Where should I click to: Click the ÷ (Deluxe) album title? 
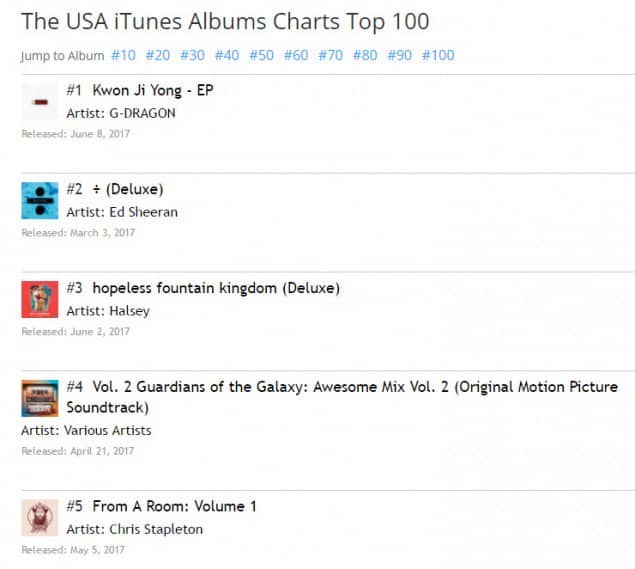click(x=127, y=189)
